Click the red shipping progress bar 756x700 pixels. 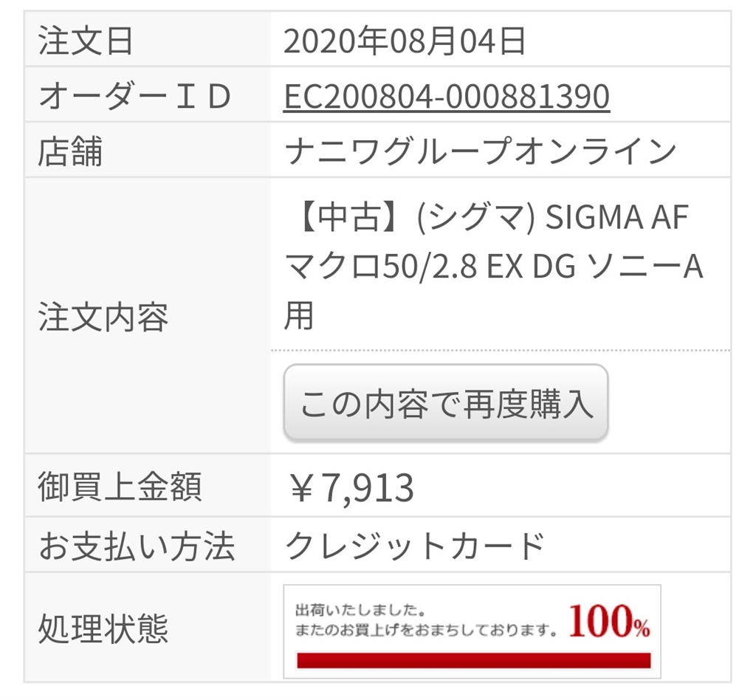click(473, 660)
